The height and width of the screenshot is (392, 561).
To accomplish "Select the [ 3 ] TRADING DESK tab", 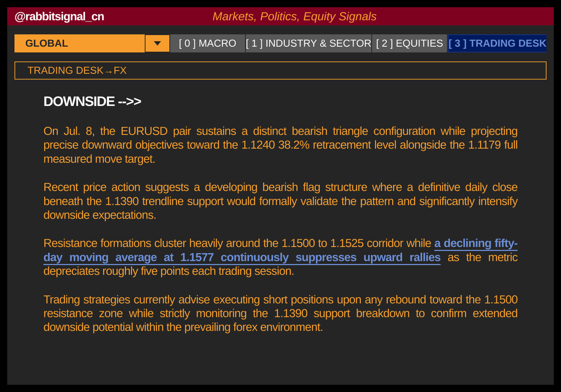I will coord(497,43).
